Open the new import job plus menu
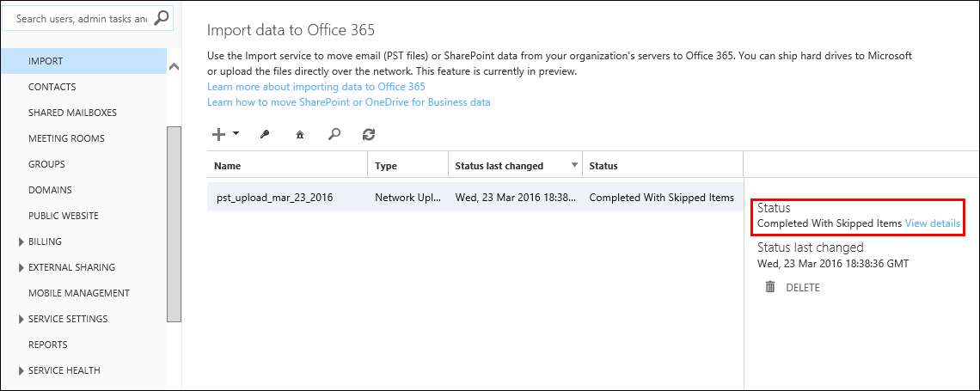Image resolution: width=980 pixels, height=391 pixels. coord(218,134)
